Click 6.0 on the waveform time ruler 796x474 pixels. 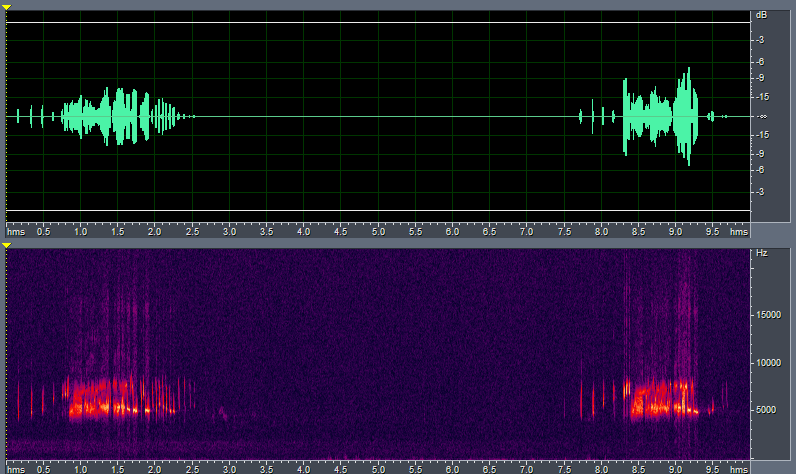(x=452, y=231)
